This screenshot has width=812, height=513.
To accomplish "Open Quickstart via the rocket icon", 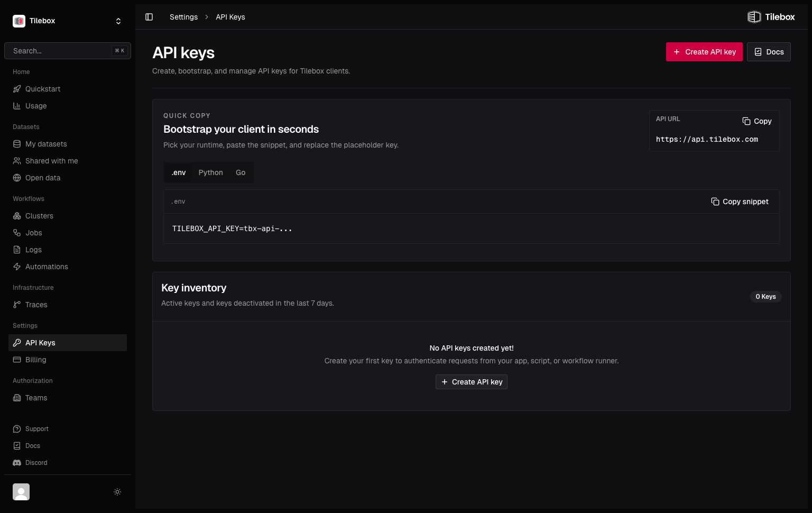I will pyautogui.click(x=17, y=89).
